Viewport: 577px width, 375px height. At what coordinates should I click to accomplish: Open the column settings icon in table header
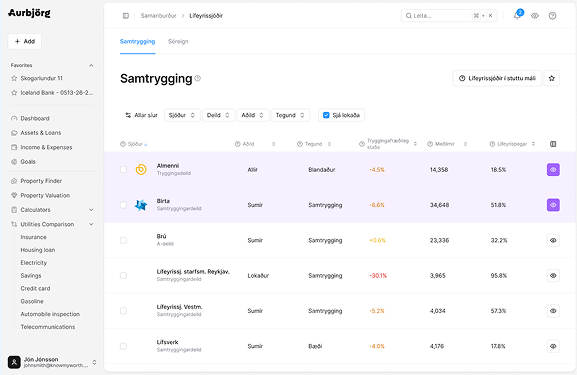coord(553,144)
